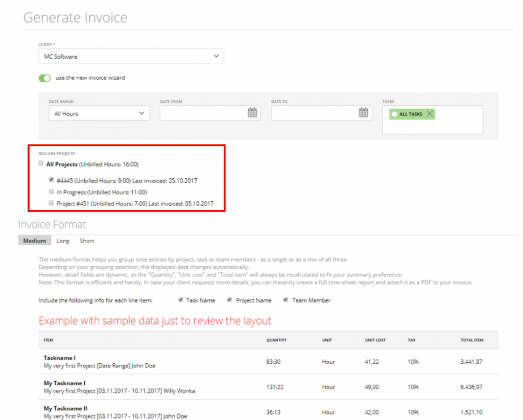The height and width of the screenshot is (420, 523).
Task: Check the In Progress project checkbox
Action: point(51,192)
